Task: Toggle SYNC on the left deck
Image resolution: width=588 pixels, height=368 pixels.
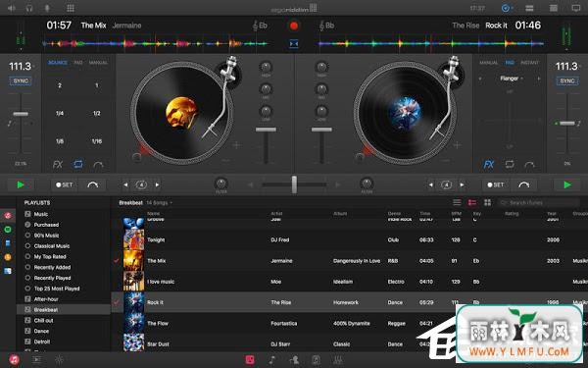Action: [21, 80]
